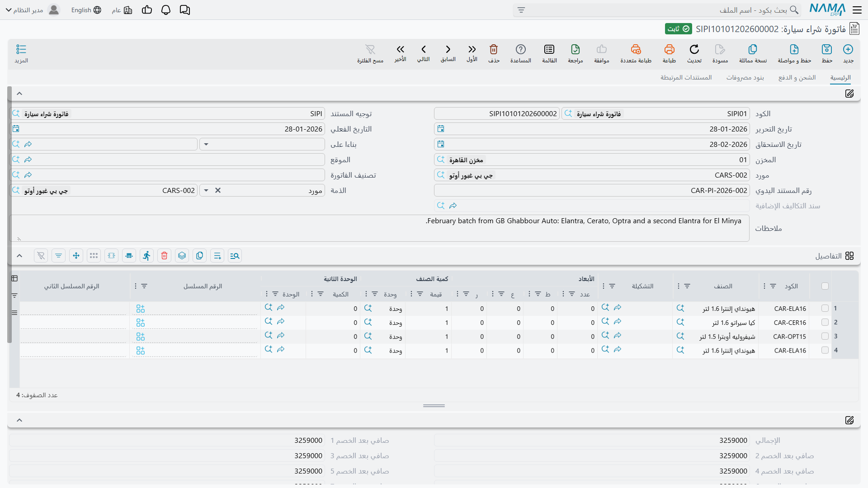The image size is (868, 488).
Task: Open المساعدة help icon
Action: 521,49
